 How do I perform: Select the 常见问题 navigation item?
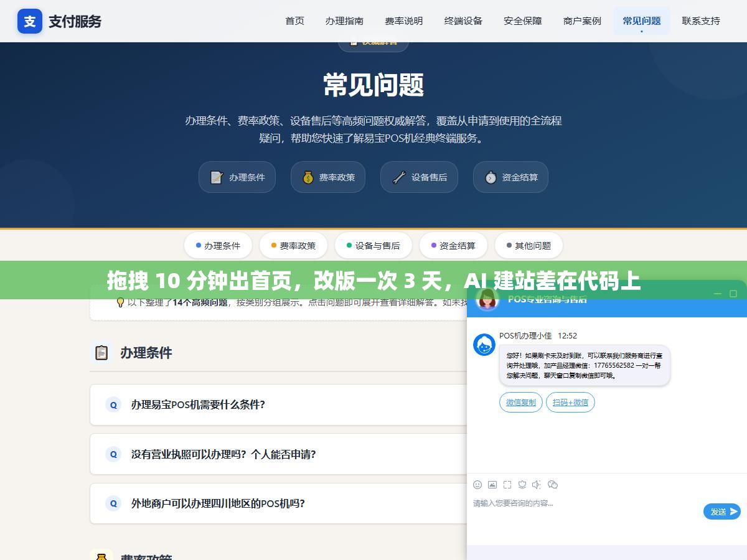642,21
